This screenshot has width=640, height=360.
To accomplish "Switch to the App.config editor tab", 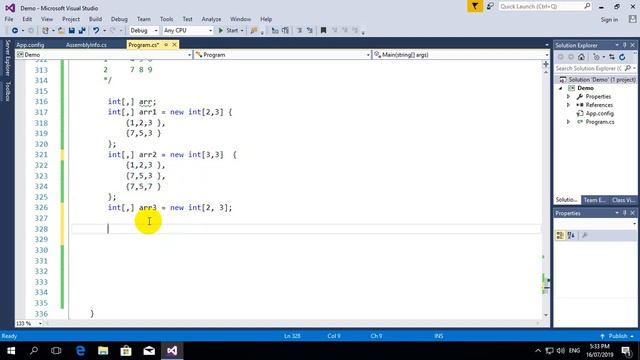I will 30,45.
